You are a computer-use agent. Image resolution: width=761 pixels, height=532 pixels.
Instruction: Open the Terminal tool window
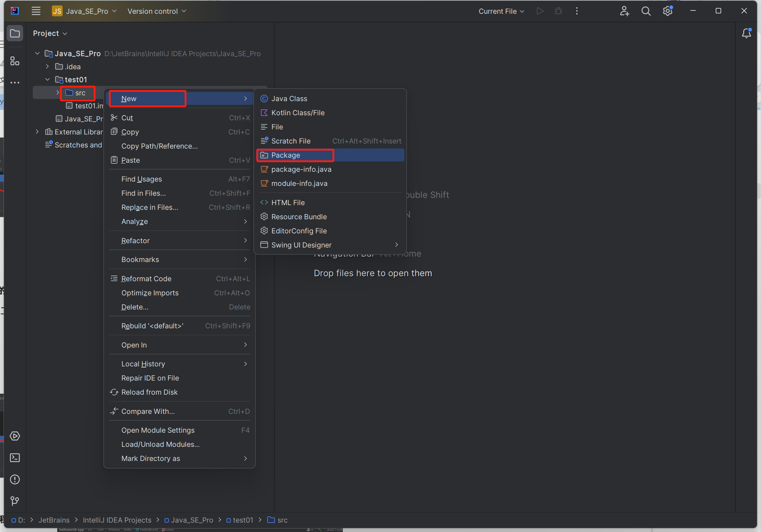tap(15, 458)
